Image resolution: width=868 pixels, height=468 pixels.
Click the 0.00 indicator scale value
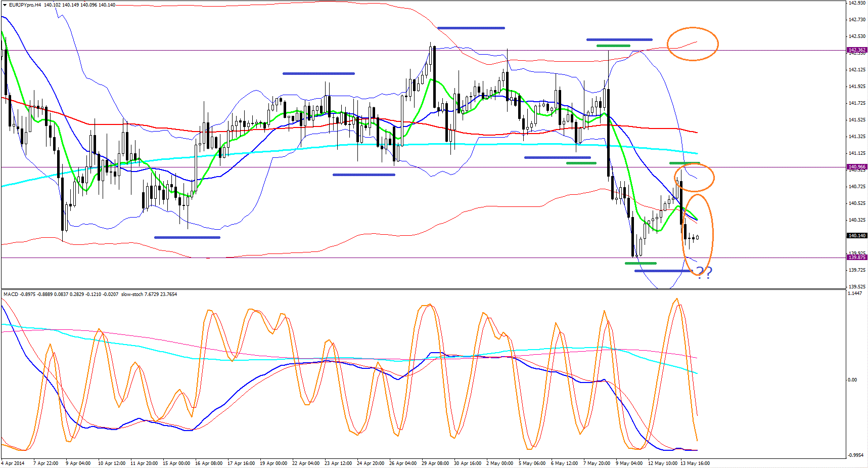[852, 379]
